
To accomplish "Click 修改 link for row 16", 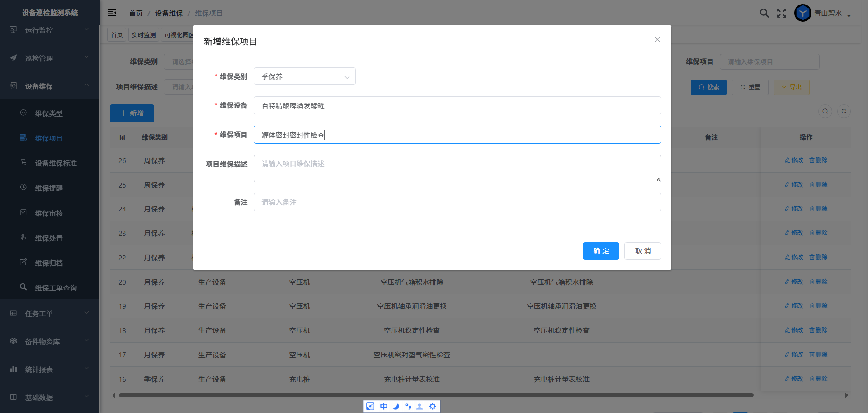I will pyautogui.click(x=794, y=379).
